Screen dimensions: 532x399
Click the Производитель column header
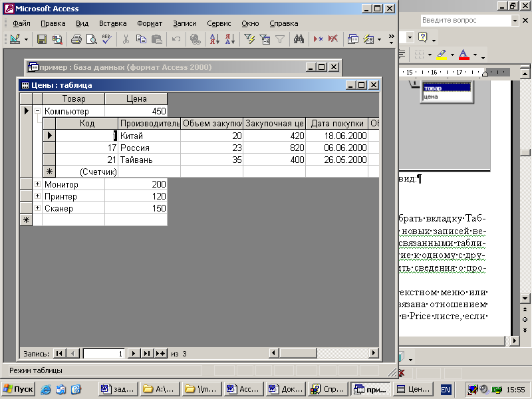coord(149,124)
